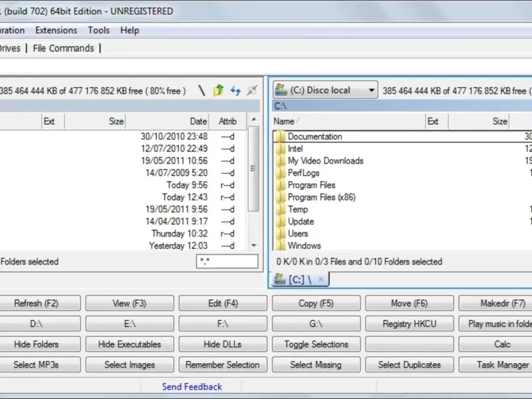Image resolution: width=532 pixels, height=399 pixels.
Task: Open Registry HKCU button
Action: click(x=410, y=324)
